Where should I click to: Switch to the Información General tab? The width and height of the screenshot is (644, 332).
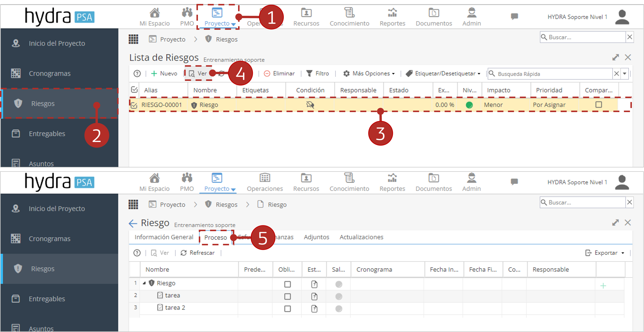point(164,237)
